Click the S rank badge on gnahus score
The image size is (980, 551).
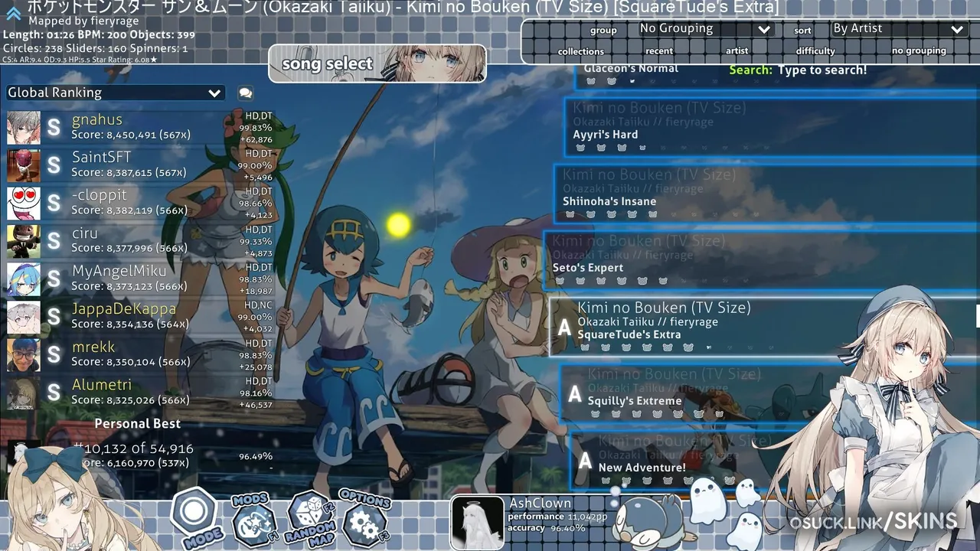[54, 128]
